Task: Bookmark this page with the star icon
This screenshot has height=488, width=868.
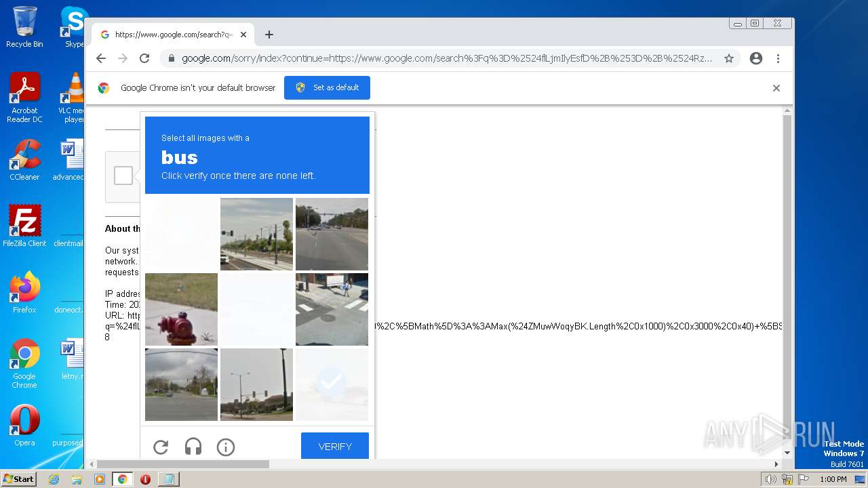Action: click(729, 58)
